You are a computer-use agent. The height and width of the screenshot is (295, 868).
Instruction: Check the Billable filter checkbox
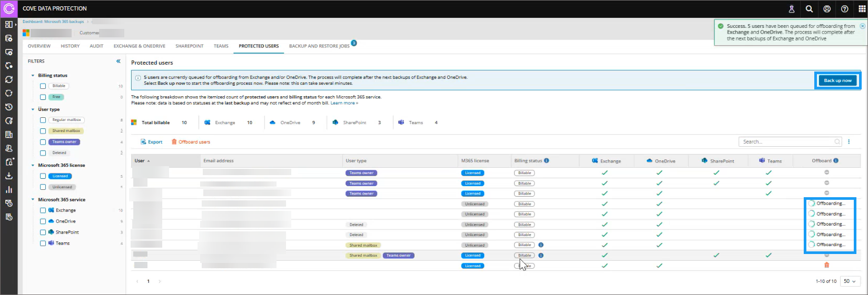[x=43, y=86]
